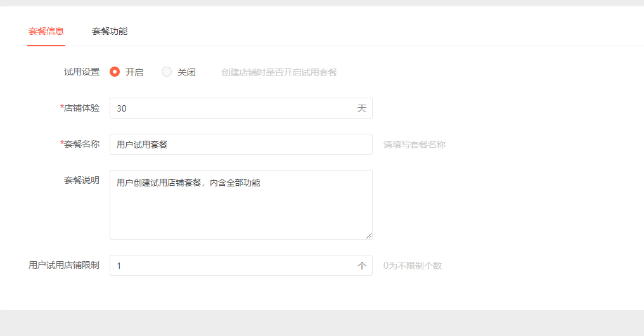Focus the 套餐说明 textarea
Viewport: 644px width, 336px height.
[241, 205]
